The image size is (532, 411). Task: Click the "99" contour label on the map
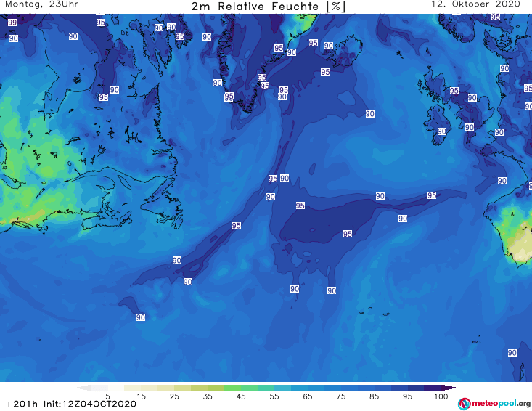click(12, 23)
